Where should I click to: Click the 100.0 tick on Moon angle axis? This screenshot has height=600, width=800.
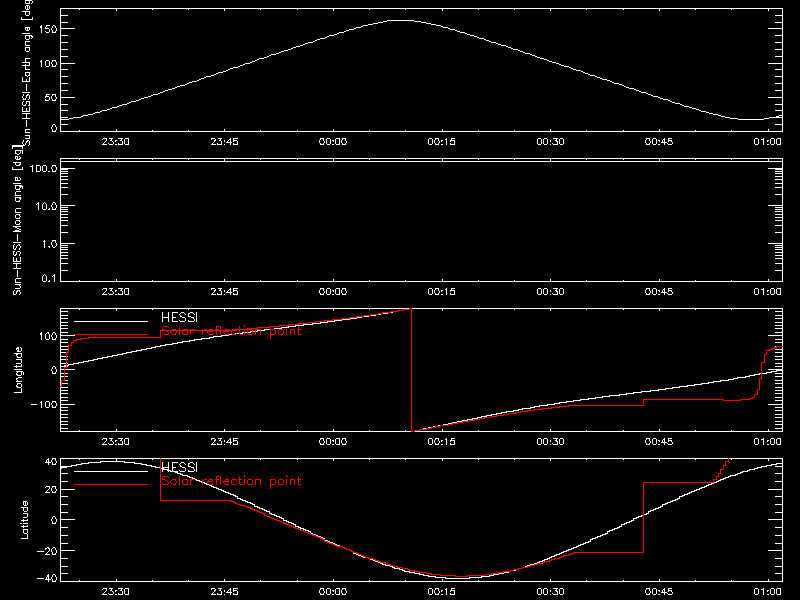point(43,168)
